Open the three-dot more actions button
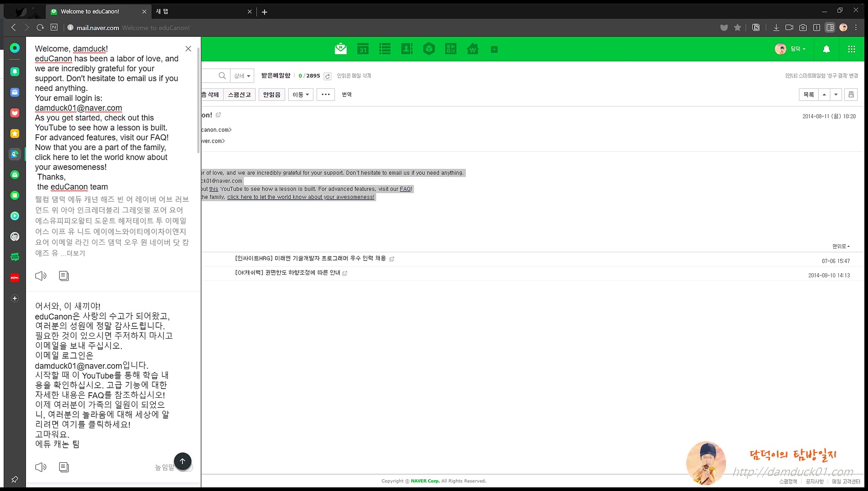868x491 pixels. pos(326,95)
